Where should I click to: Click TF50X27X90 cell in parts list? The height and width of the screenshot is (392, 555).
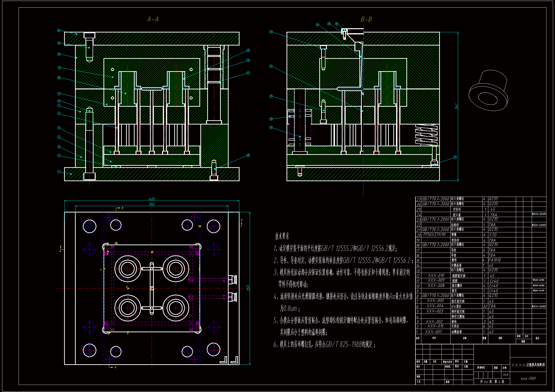coord(434,235)
